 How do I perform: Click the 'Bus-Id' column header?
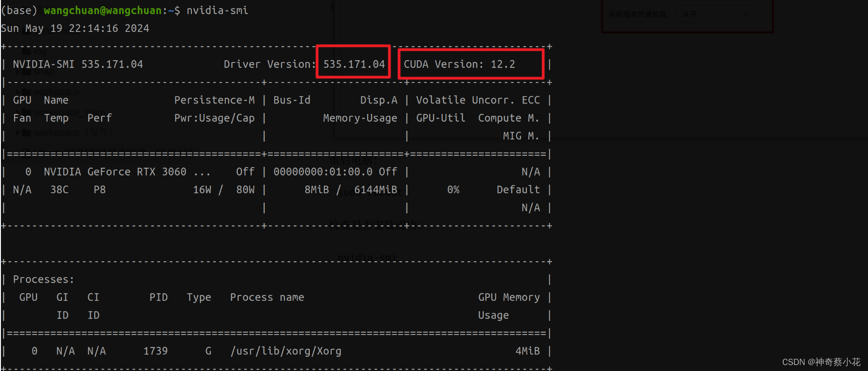292,100
